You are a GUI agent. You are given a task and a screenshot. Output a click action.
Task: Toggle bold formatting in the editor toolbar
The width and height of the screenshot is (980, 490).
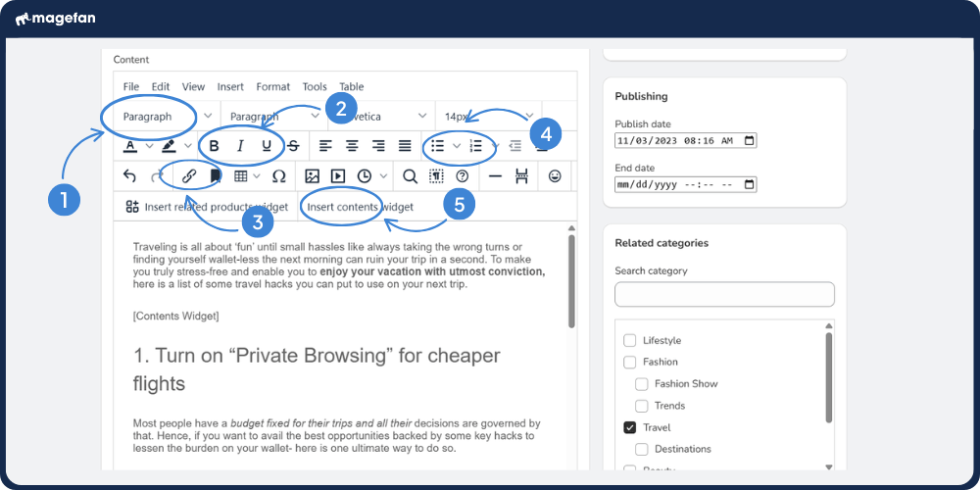pyautogui.click(x=214, y=146)
